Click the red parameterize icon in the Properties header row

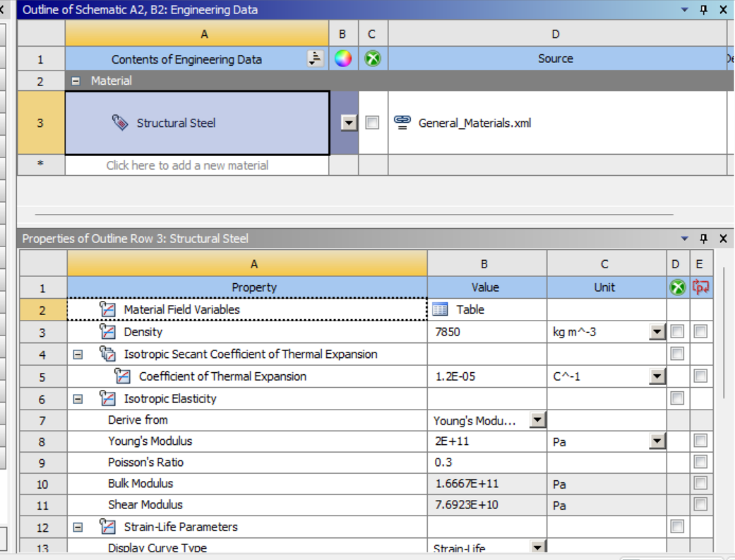pyautogui.click(x=701, y=287)
